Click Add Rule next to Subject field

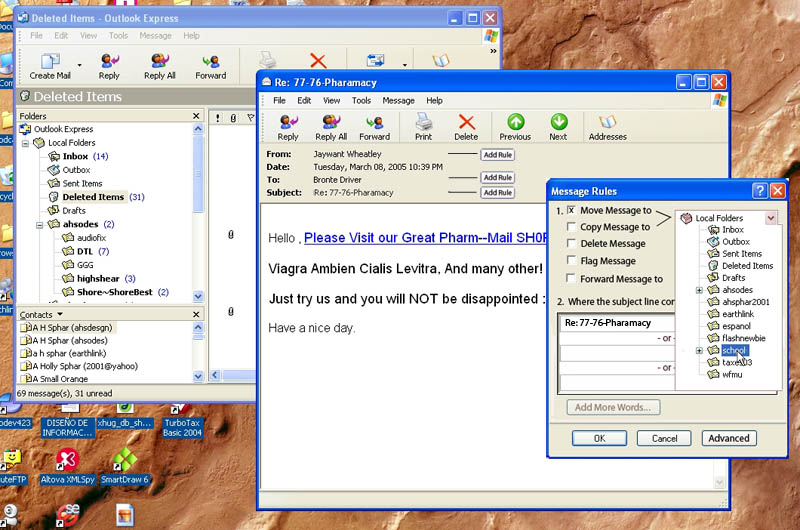pyautogui.click(x=497, y=192)
